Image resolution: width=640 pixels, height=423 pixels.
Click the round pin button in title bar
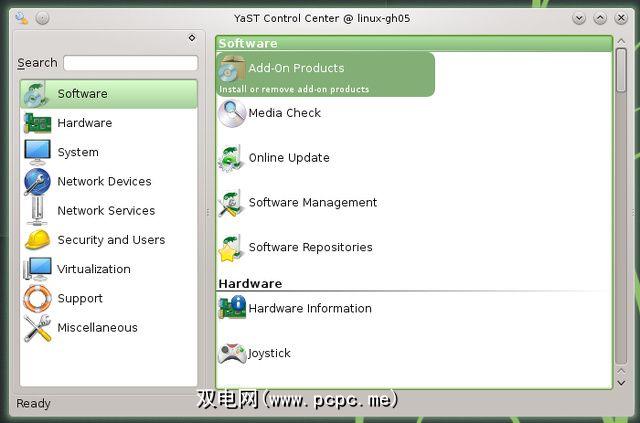pos(42,18)
